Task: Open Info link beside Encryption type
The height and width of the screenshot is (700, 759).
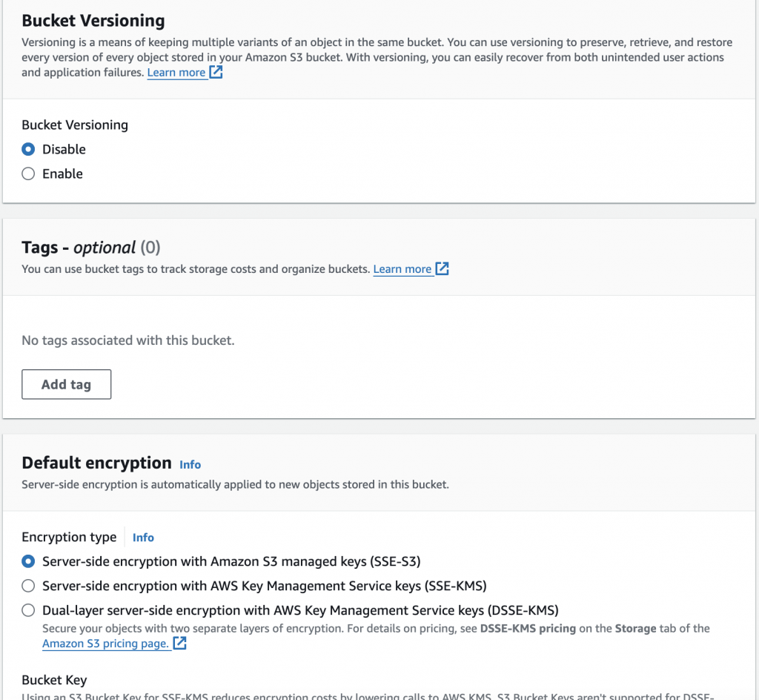Action: pos(143,538)
